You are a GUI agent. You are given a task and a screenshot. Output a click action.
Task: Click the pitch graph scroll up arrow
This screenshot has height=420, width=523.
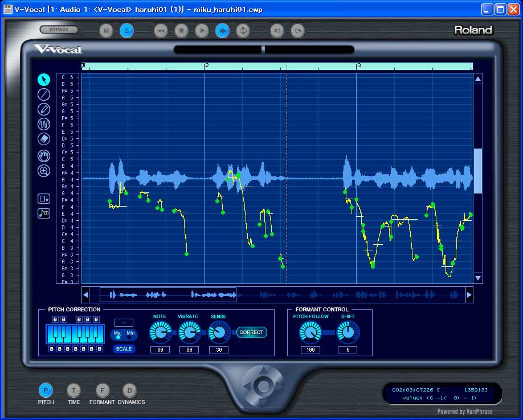477,79
